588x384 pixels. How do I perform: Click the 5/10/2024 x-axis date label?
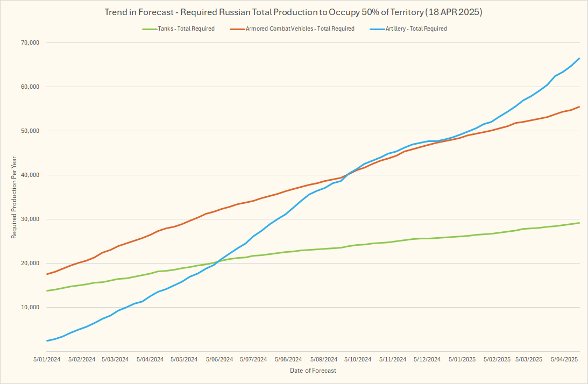click(x=357, y=359)
